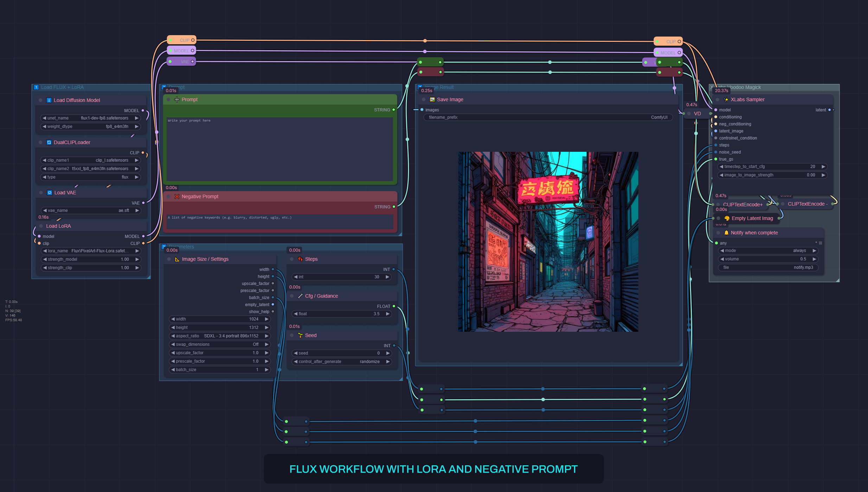Click the XLabs Sampler sparkle icon

[726, 99]
